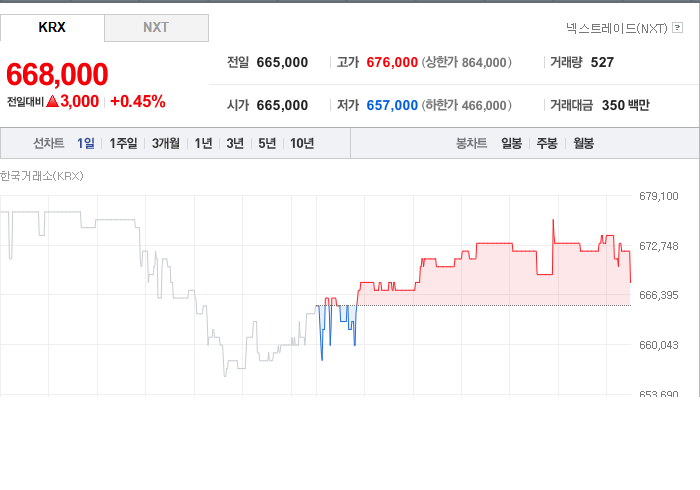
Task: Click the 시가 665,000 opening price value
Action: point(282,105)
